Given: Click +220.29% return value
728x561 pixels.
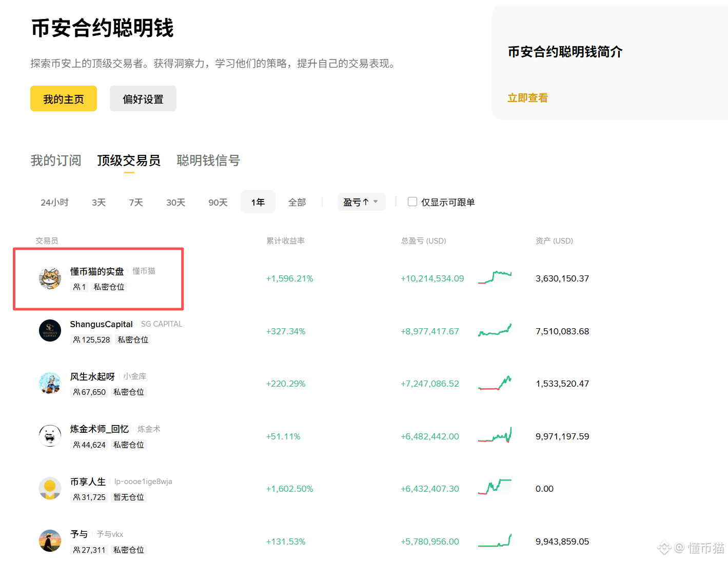Looking at the screenshot, I should point(286,384).
